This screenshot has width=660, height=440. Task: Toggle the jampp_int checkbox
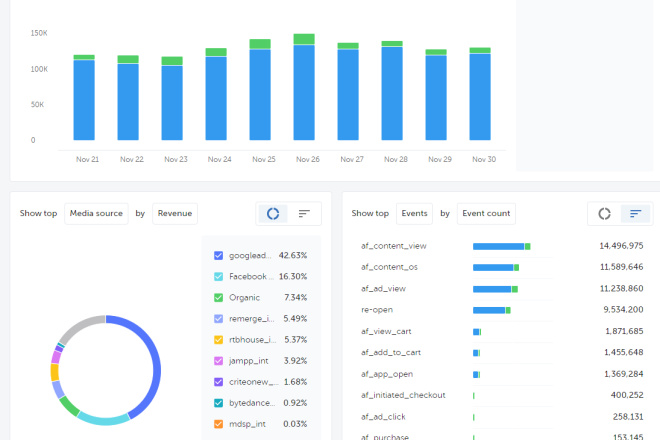coord(218,361)
